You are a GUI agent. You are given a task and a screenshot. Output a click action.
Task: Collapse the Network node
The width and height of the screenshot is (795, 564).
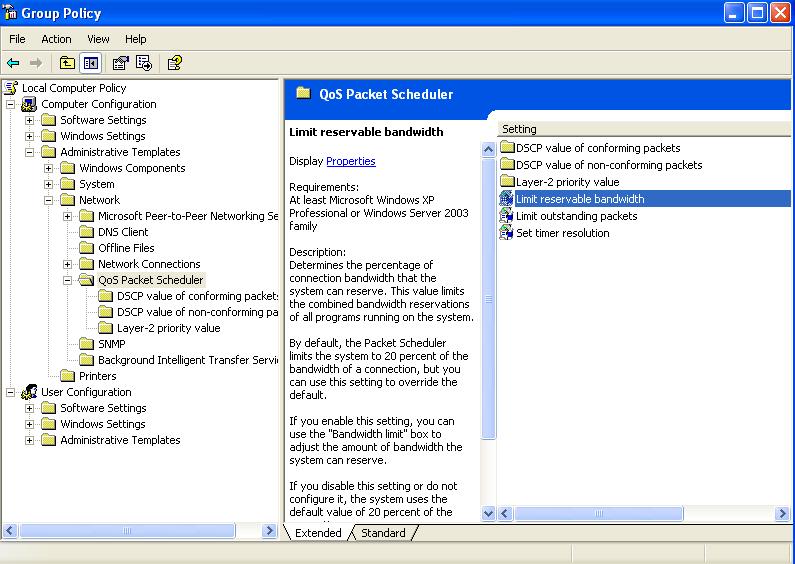pos(48,200)
